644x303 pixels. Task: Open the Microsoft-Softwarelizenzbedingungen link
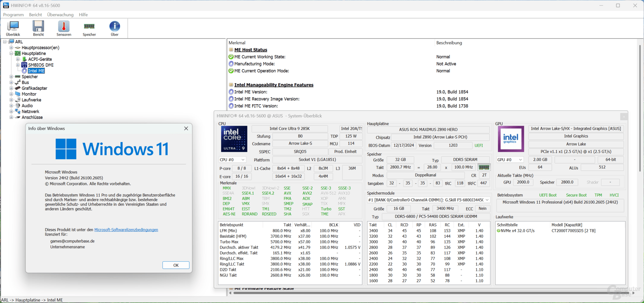[x=126, y=230]
